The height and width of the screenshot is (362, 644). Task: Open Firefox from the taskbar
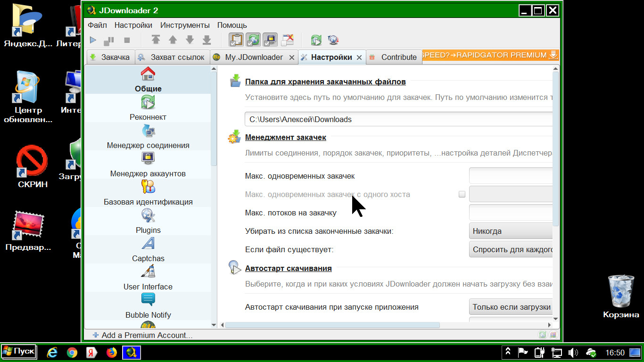(x=112, y=352)
